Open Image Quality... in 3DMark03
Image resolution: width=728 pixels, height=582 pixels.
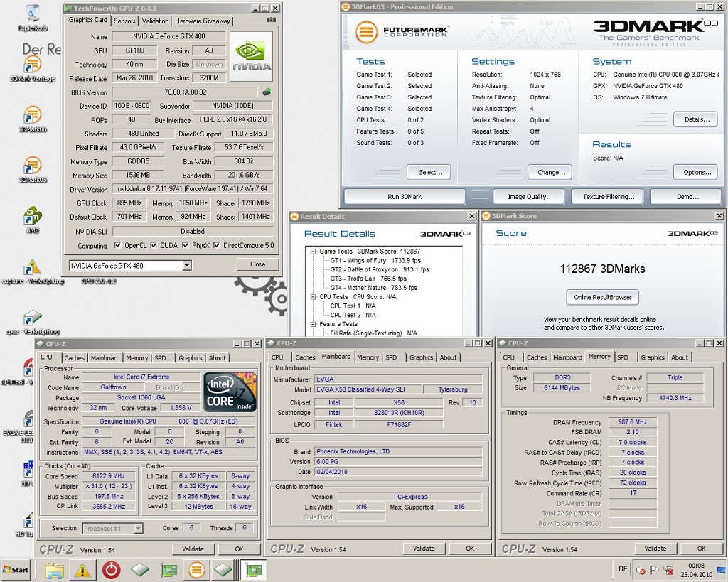coord(530,197)
